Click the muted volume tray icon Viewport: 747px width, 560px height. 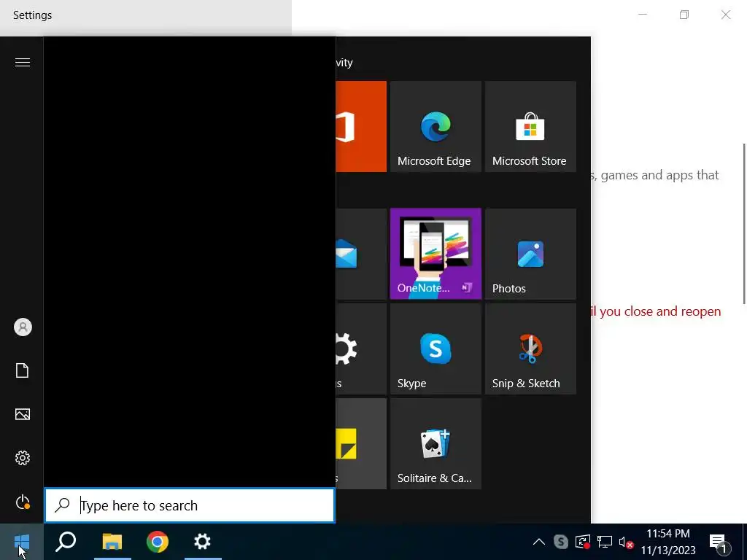pyautogui.click(x=626, y=542)
